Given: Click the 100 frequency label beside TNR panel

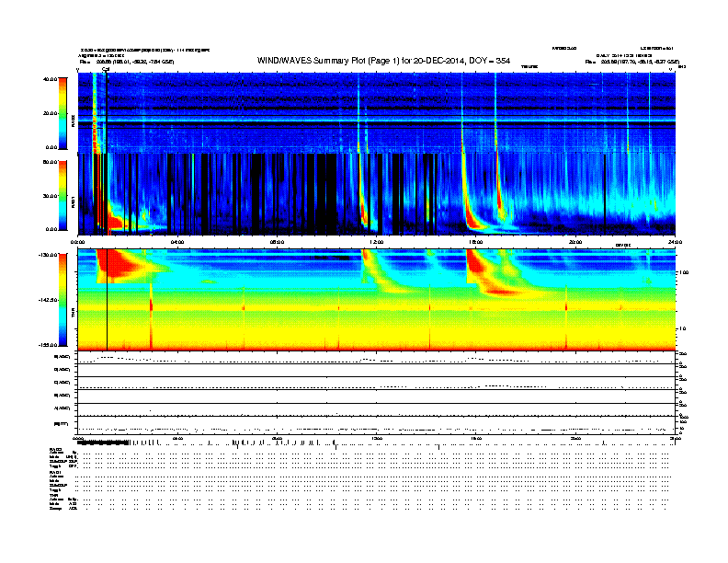Looking at the screenshot, I should [684, 272].
